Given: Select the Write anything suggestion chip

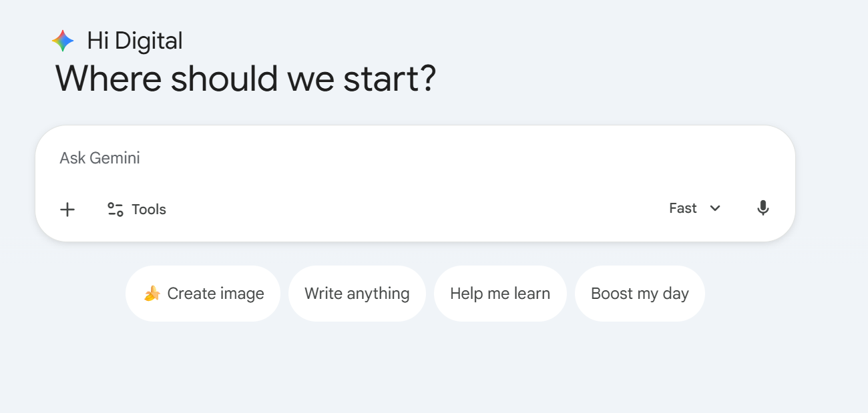Looking at the screenshot, I should 357,294.
